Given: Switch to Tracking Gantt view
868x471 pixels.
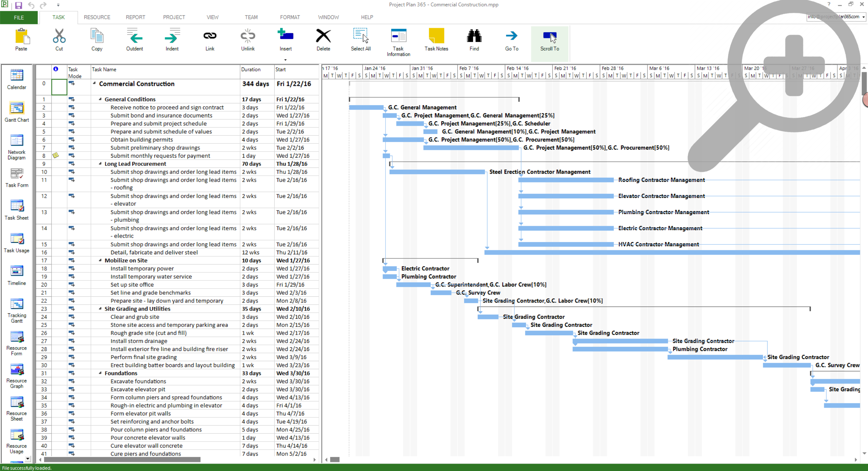Looking at the screenshot, I should click(16, 311).
